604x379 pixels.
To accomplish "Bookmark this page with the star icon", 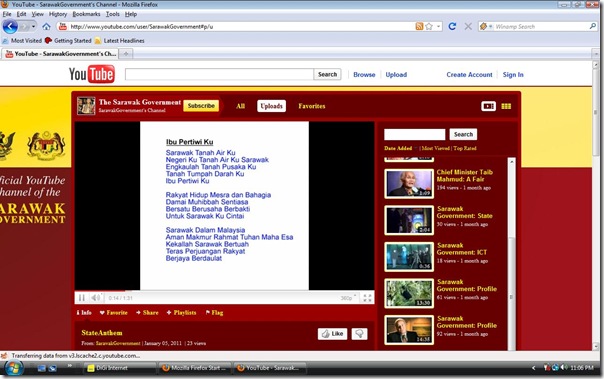I will pyautogui.click(x=429, y=26).
